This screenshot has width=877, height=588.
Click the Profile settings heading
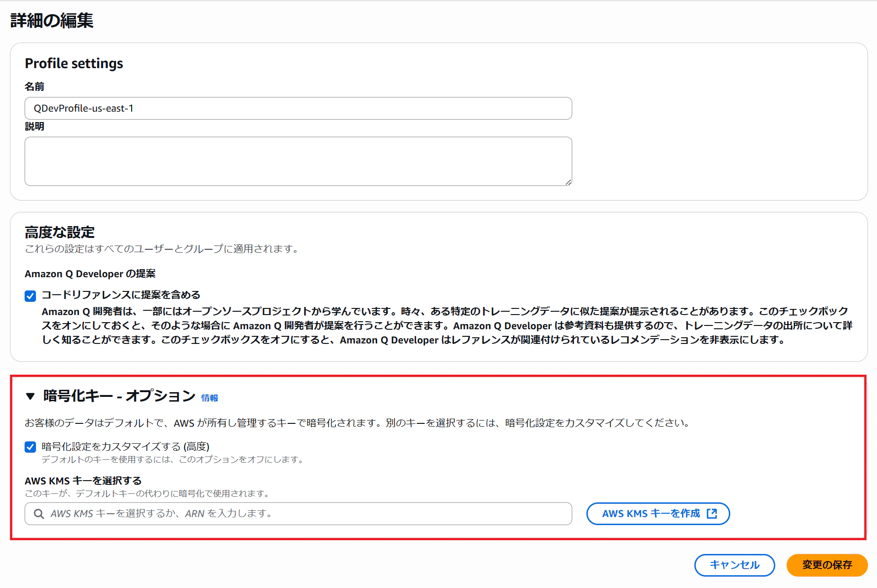point(74,63)
